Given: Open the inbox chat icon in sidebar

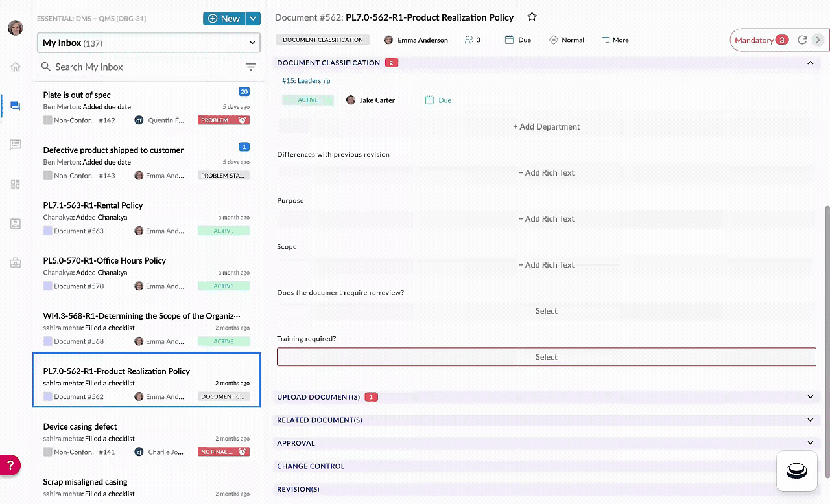Looking at the screenshot, I should pyautogui.click(x=16, y=106).
